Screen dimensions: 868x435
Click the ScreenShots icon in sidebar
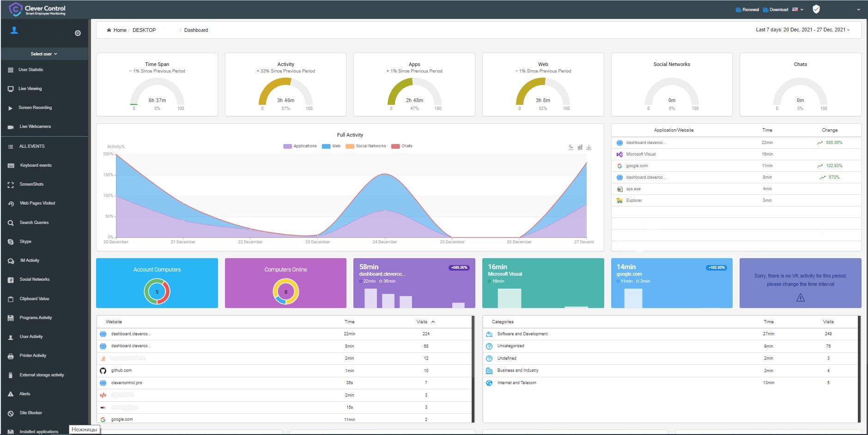(11, 185)
